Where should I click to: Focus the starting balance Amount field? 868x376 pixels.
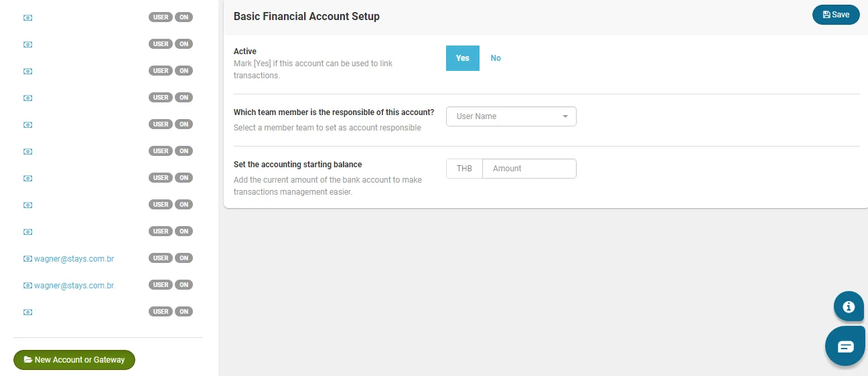click(529, 169)
